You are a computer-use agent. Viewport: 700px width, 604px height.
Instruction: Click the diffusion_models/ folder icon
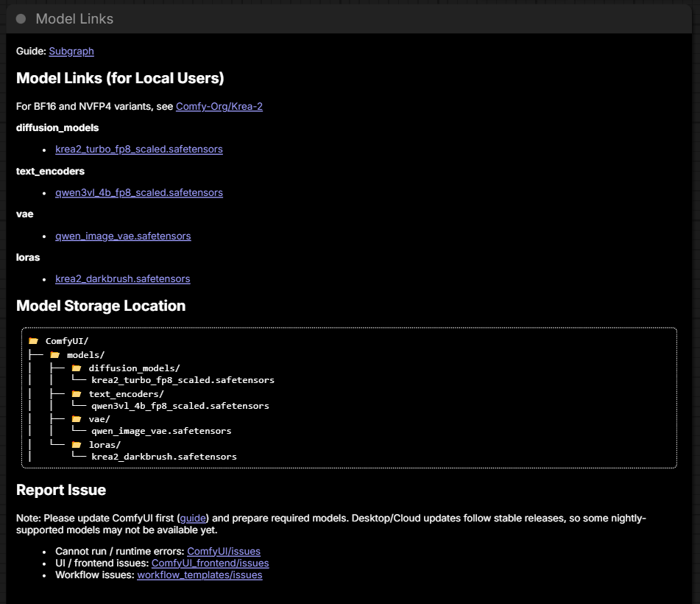[77, 368]
